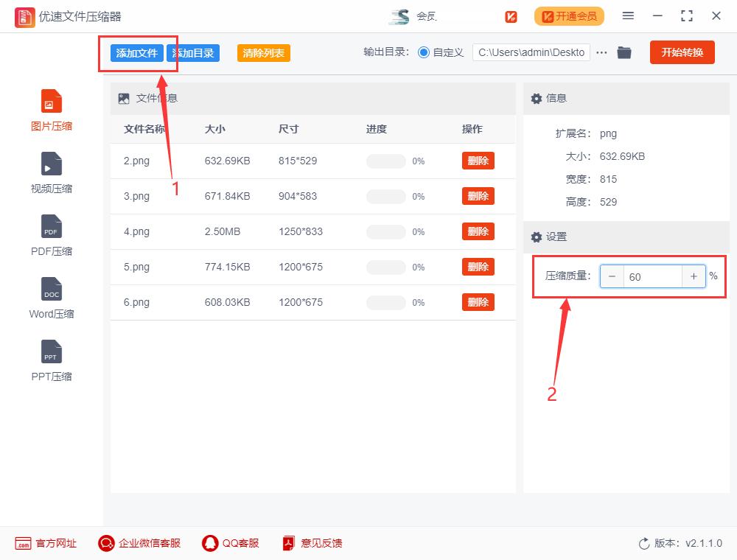The height and width of the screenshot is (560, 737).
Task: Delete 4.png from the list
Action: pos(478,231)
